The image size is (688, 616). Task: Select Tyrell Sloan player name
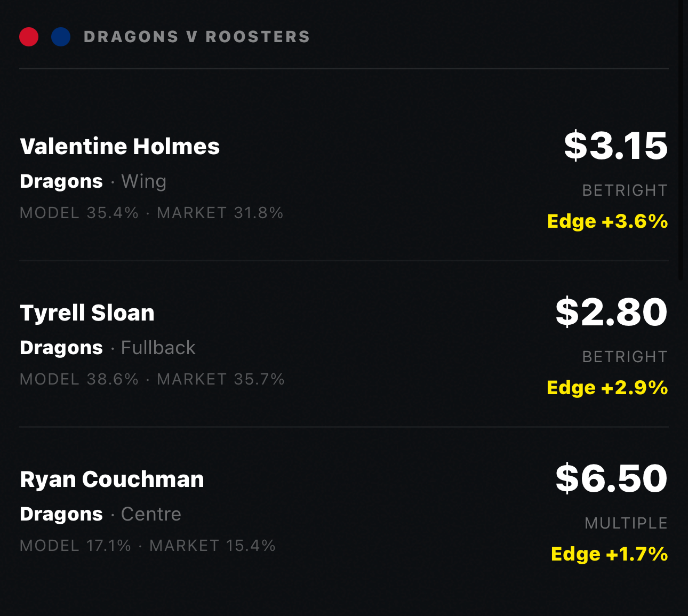coord(87,313)
